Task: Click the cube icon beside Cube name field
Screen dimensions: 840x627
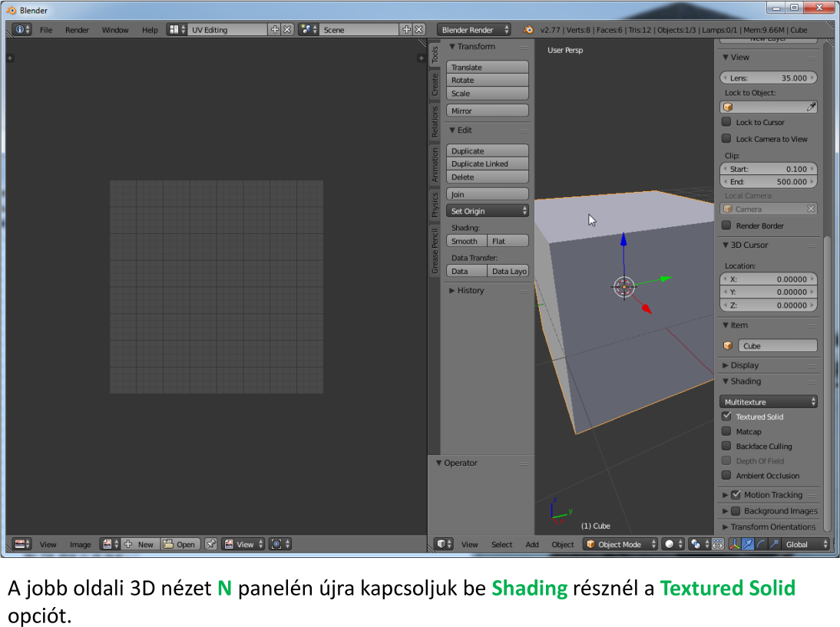Action: [x=727, y=346]
